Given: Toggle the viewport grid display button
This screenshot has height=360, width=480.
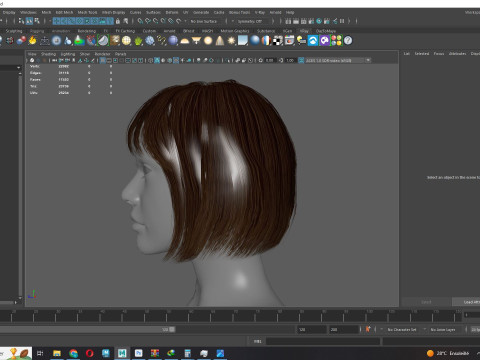Looking at the screenshot, I should (x=103, y=60).
